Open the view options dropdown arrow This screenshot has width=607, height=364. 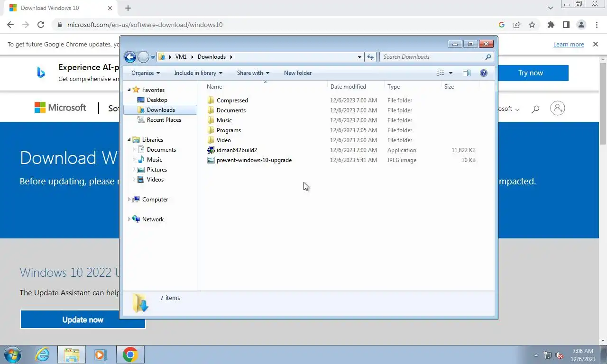(451, 73)
